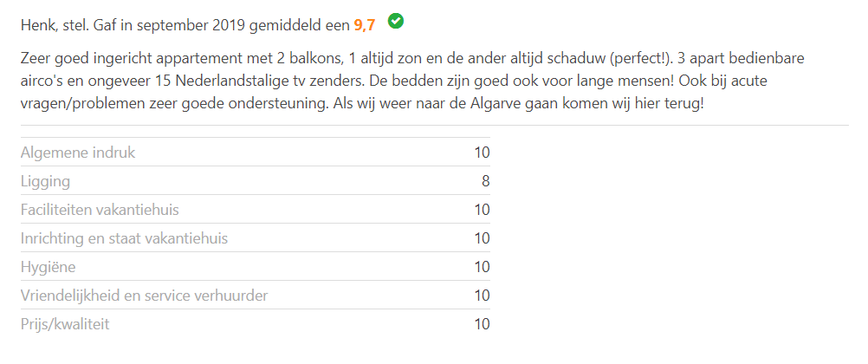The width and height of the screenshot is (868, 364).
Task: Select the Faciliteiten vakantiehuis label
Action: tap(100, 210)
